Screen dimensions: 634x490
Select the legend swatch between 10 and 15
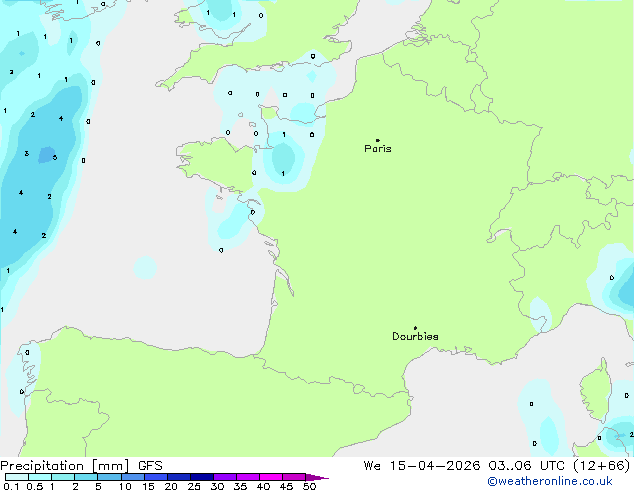[x=133, y=477]
